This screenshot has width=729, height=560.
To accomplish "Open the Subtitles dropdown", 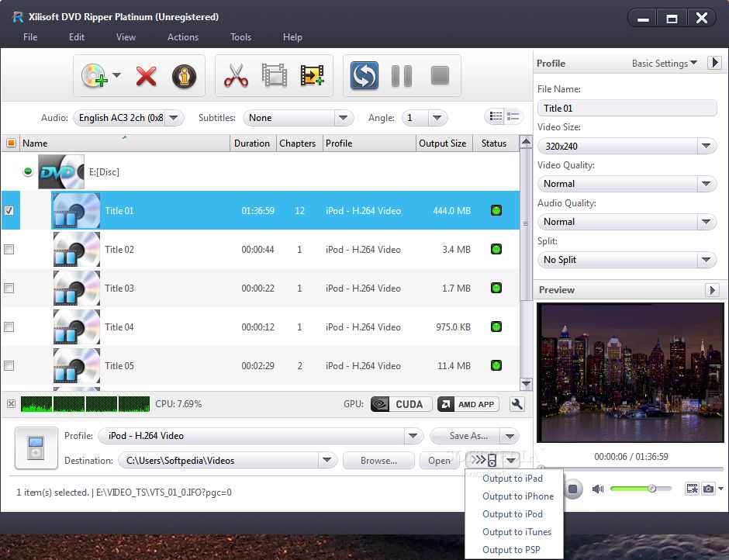I will [x=343, y=118].
